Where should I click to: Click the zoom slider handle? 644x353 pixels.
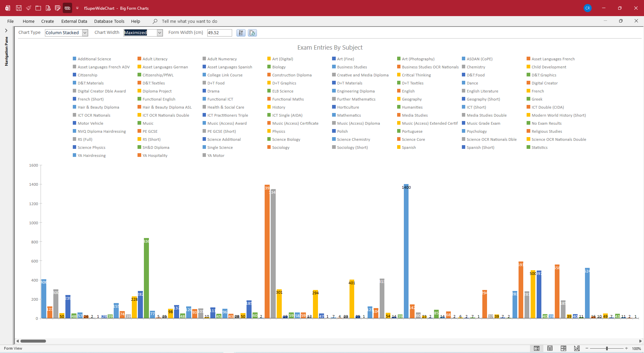pos(607,348)
